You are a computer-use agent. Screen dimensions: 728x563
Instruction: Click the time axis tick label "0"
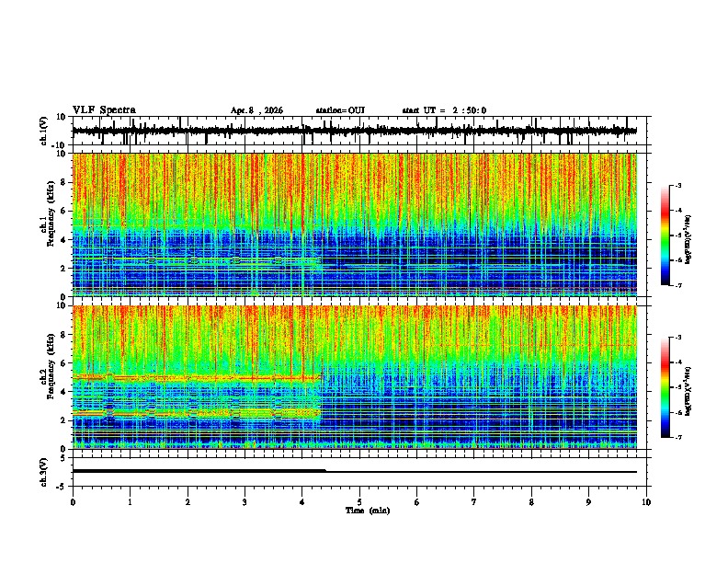coord(73,502)
